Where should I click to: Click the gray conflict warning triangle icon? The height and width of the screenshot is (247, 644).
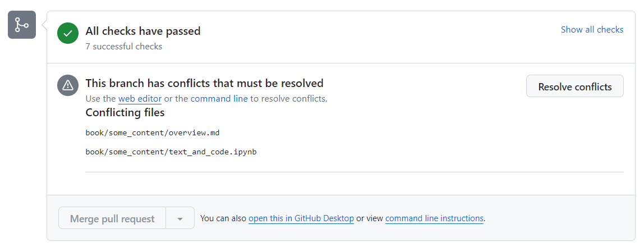[x=68, y=85]
